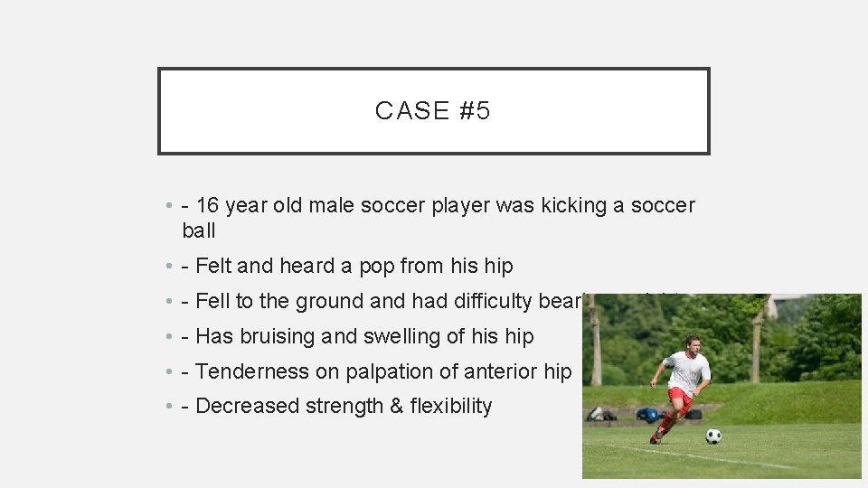Click the soccer ball in the photo
The width and height of the screenshot is (868, 488).
point(713,436)
